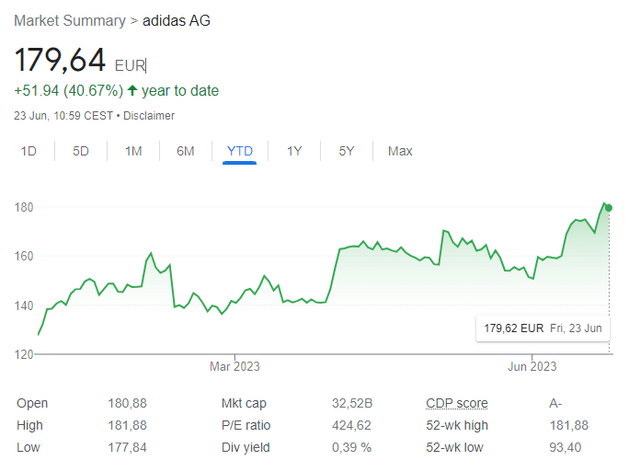Show the 1Y price history
The image size is (640, 472).
point(294,151)
